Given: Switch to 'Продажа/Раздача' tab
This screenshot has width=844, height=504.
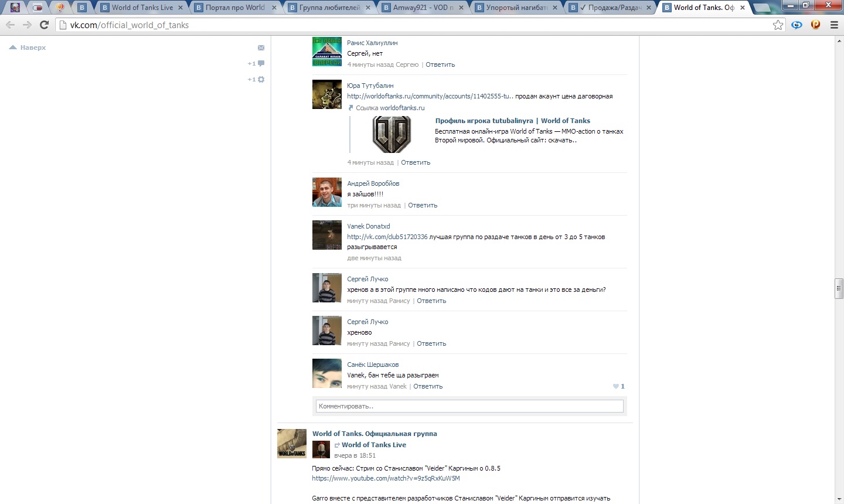Looking at the screenshot, I should (611, 8).
